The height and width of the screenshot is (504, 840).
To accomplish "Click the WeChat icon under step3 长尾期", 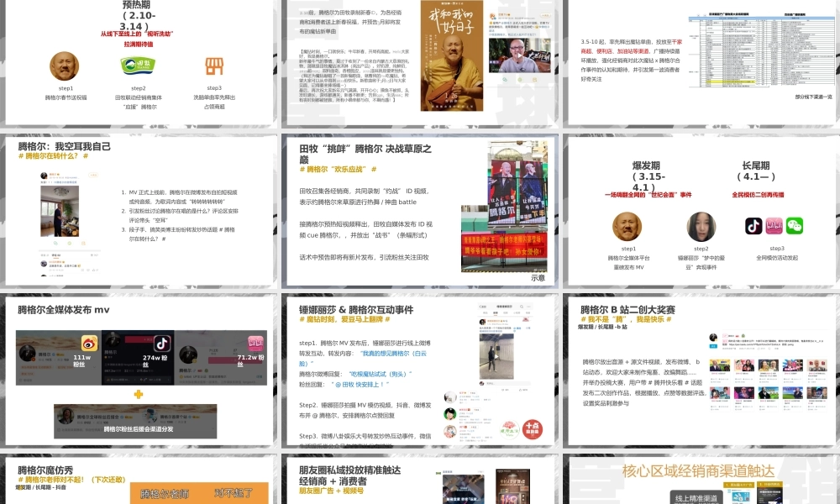I will click(x=795, y=227).
